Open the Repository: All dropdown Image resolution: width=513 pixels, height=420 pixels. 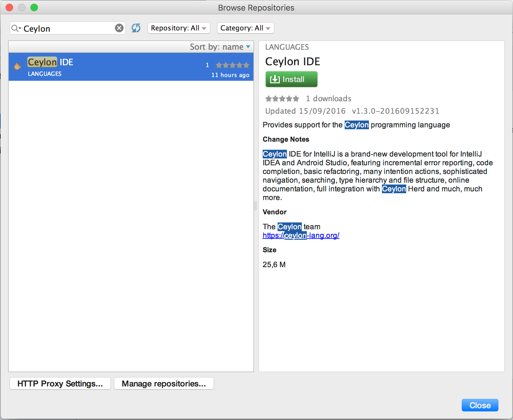coord(179,28)
